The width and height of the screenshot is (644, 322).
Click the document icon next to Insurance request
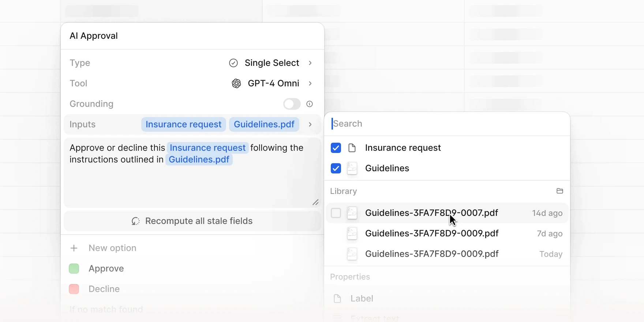(352, 148)
